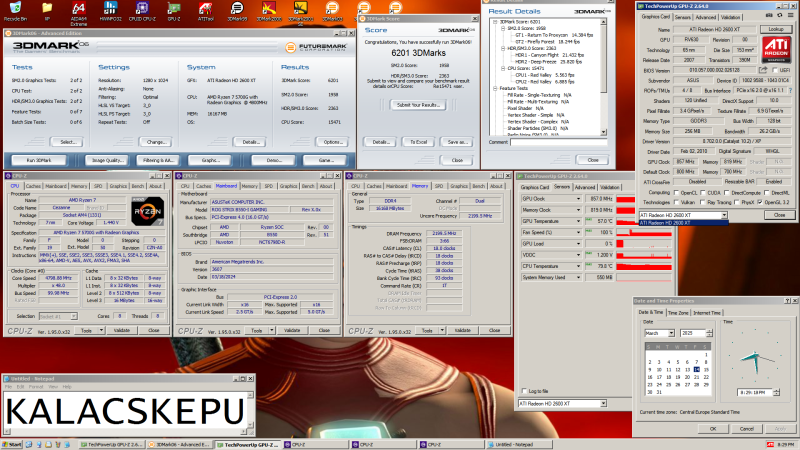This screenshot has height=450, width=800.
Task: Open the Time Zone tab
Action: pyautogui.click(x=678, y=313)
